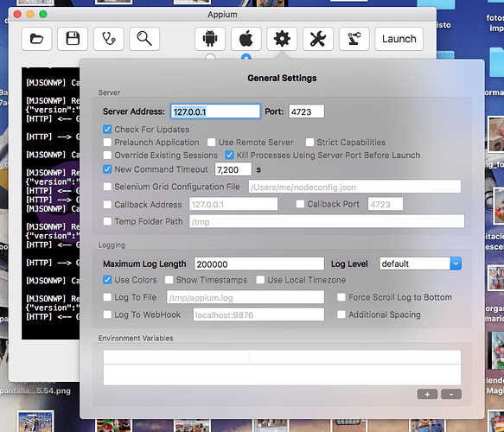Image resolution: width=504 pixels, height=432 pixels.
Task: Open Android settings robot icon
Action: pyautogui.click(x=210, y=39)
